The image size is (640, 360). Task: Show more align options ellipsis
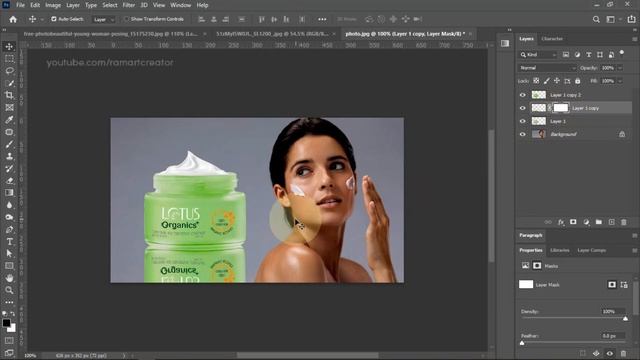[x=322, y=19]
